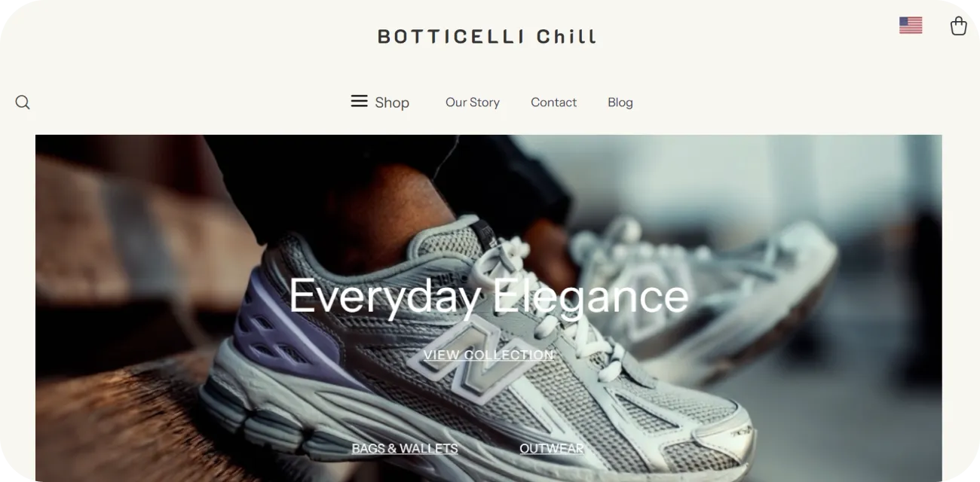Go to Our Story page

473,102
